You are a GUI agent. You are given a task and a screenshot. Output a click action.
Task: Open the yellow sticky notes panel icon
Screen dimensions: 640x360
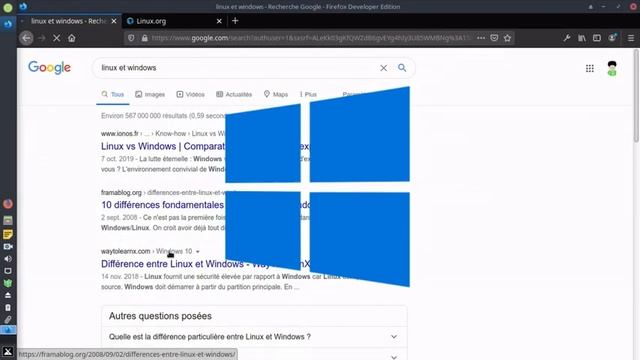click(x=8, y=234)
